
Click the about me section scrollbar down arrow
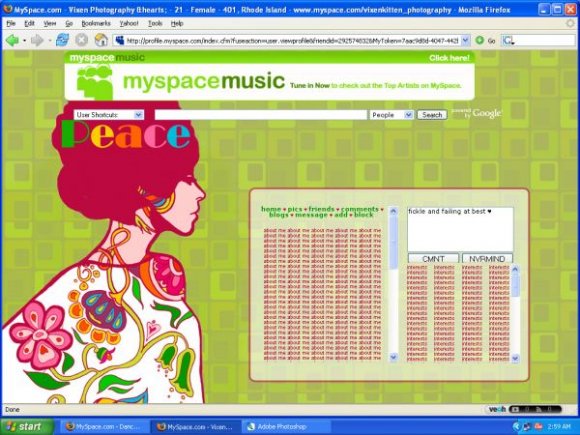pos(393,357)
